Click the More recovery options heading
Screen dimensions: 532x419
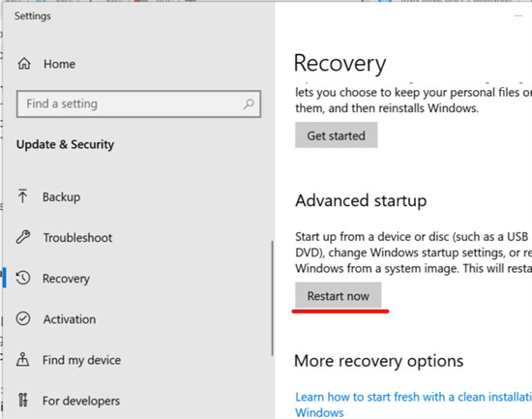coord(379,361)
